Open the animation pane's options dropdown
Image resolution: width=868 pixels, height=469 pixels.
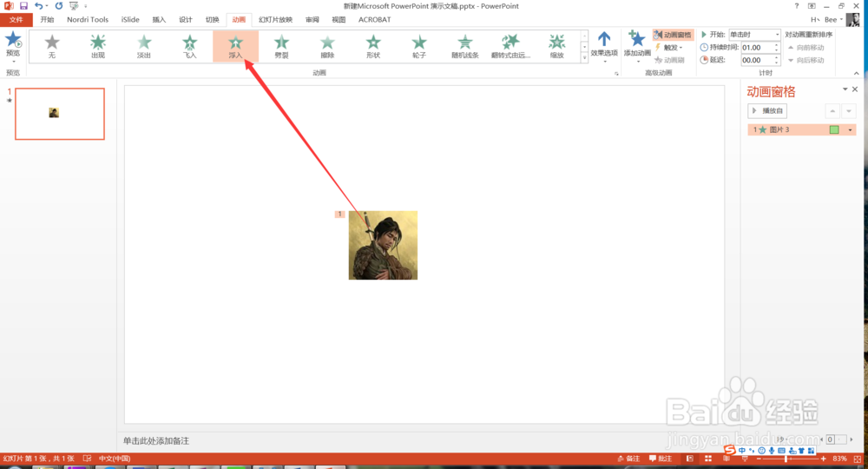[x=845, y=89]
